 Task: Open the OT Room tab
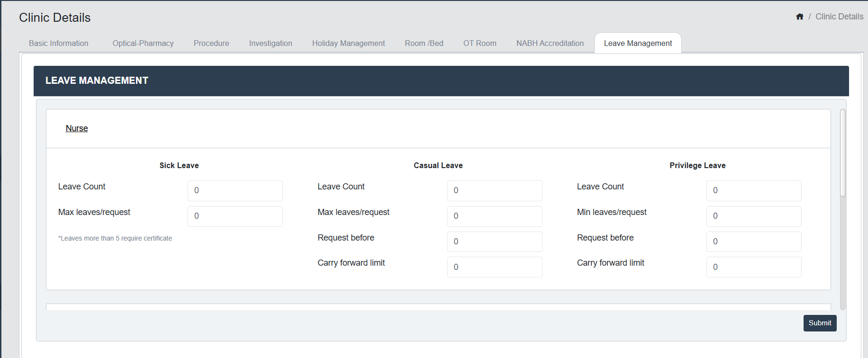479,43
